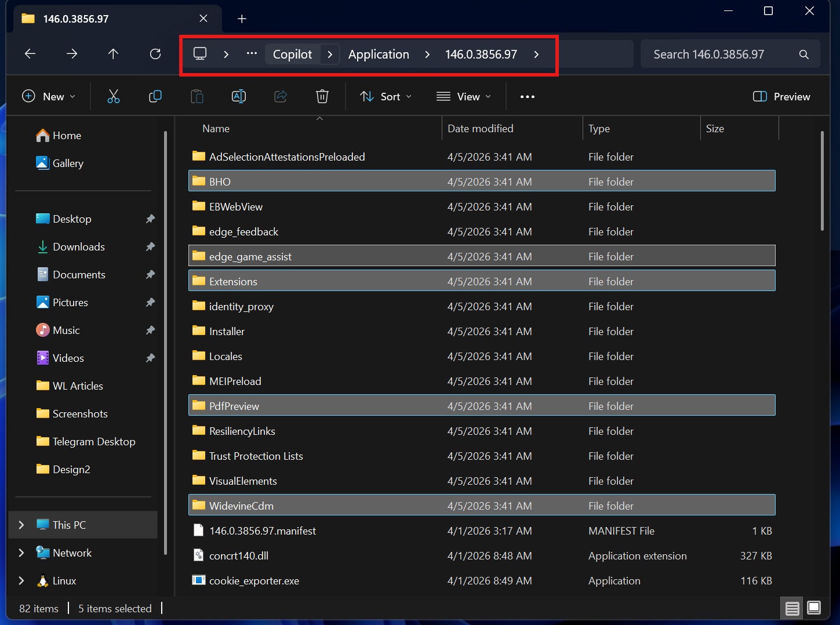
Task: Switch to details view in status bar
Action: (792, 608)
